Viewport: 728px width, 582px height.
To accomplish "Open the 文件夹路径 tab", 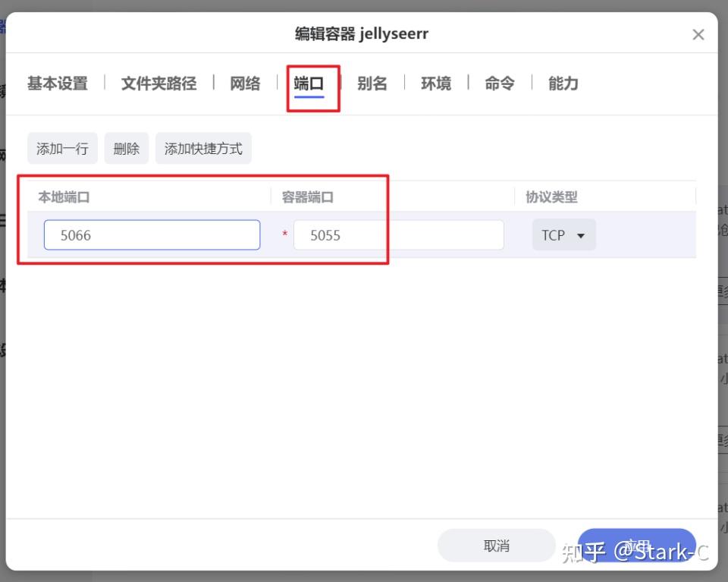I will [158, 83].
